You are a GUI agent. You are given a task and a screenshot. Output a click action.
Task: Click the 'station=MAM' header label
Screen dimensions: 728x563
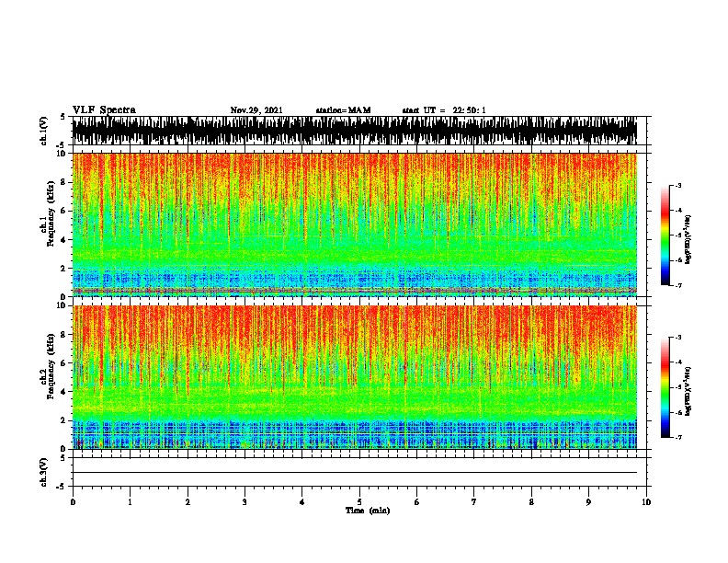(343, 110)
